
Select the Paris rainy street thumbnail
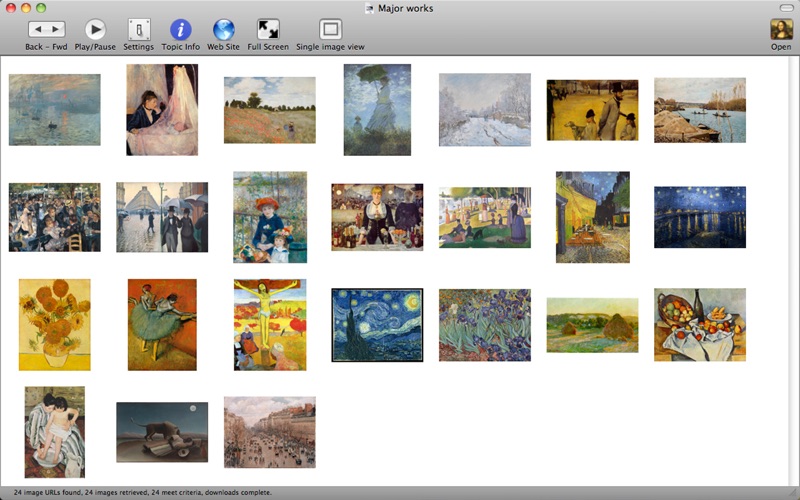click(162, 217)
